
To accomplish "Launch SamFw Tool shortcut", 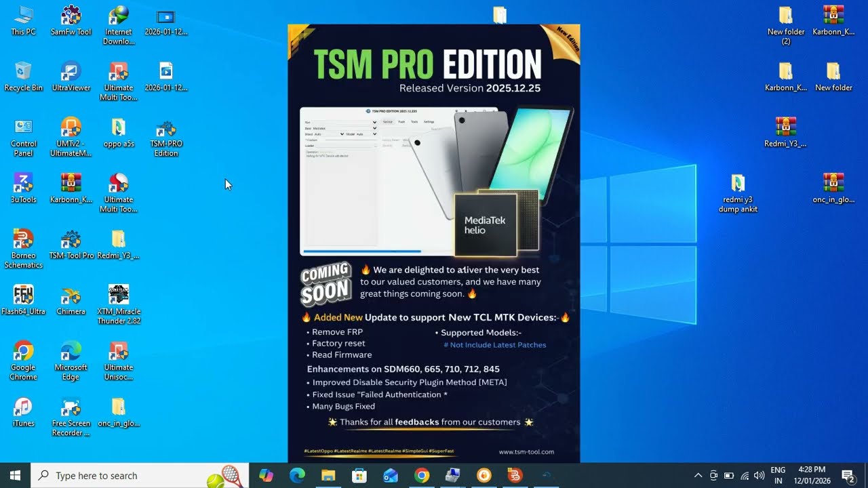I will pyautogui.click(x=71, y=20).
